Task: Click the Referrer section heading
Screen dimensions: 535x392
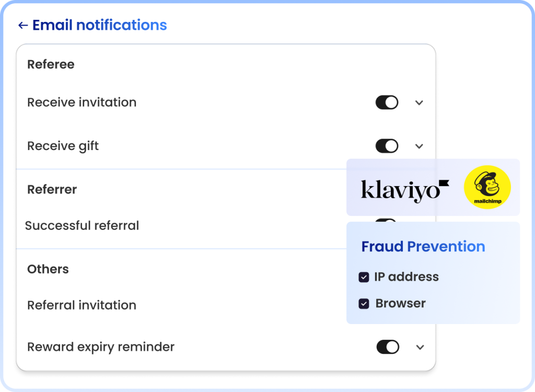Action: (52, 190)
